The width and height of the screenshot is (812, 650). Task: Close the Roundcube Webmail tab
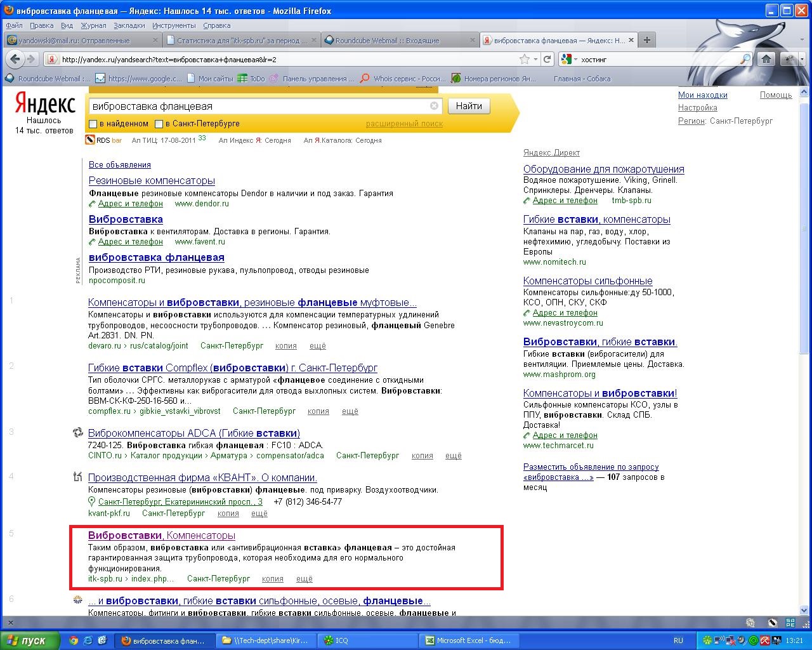tap(471, 40)
